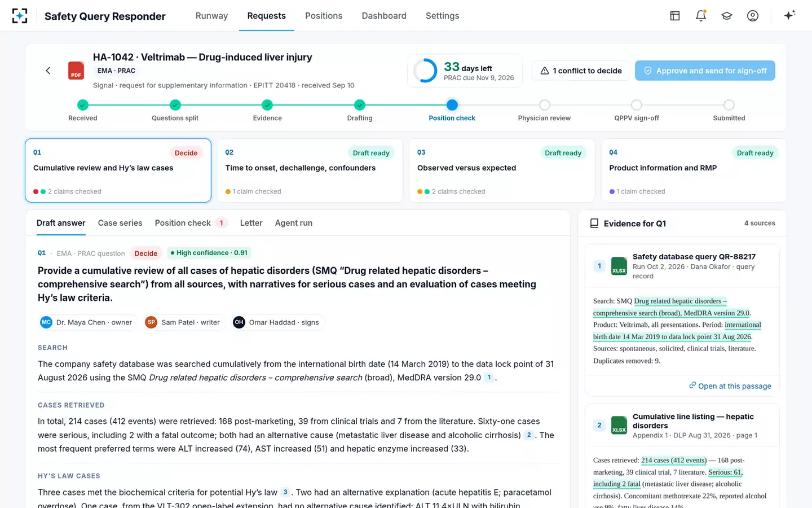Click citation marker 3 after Hy's law
The height and width of the screenshot is (508, 812).
pos(285,492)
